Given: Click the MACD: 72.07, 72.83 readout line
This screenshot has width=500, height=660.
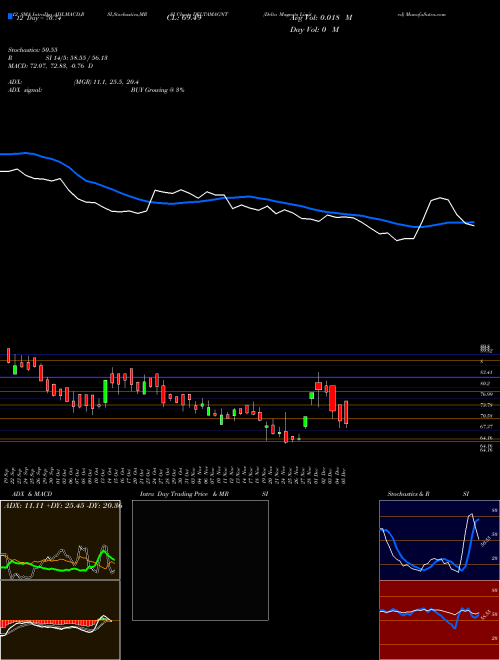Looking at the screenshot, I should point(51,66).
